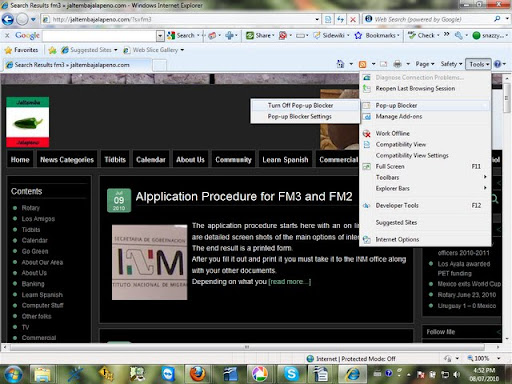Image resolution: width=512 pixels, height=384 pixels.
Task: Click the Add to Favorites Bar star icon
Action: click(x=52, y=50)
